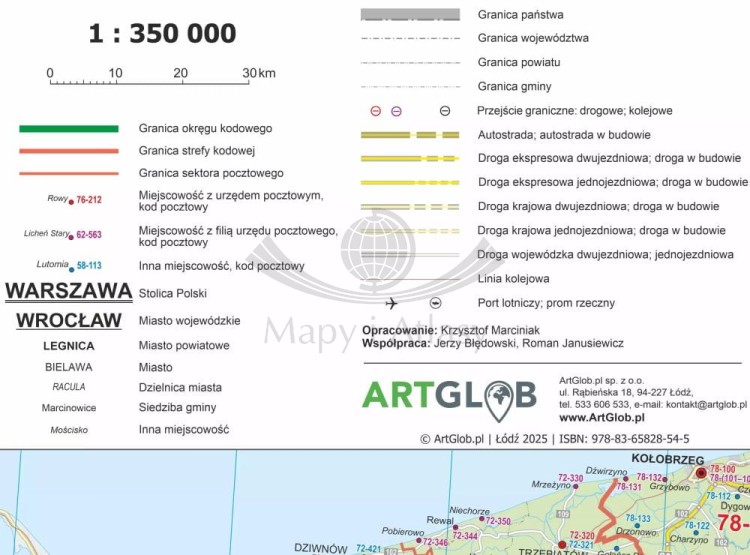
Task: Click postal code 62-563
Action: pos(89,234)
